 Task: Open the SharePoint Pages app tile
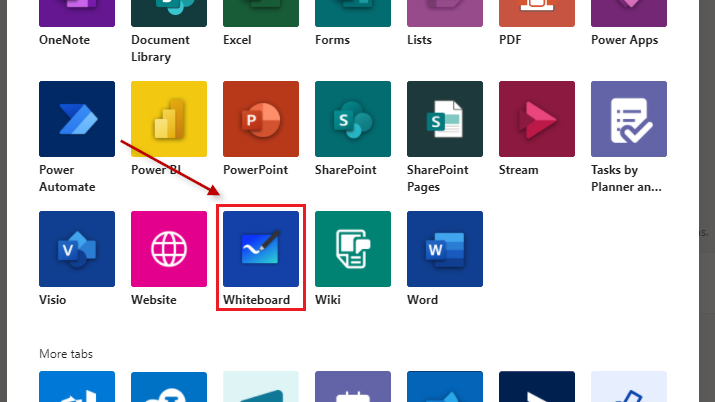445,119
